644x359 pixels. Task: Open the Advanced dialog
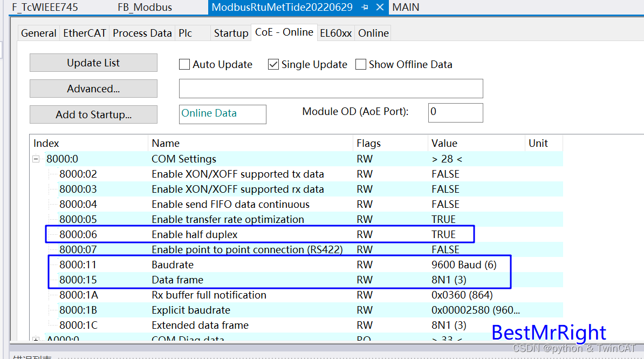pyautogui.click(x=93, y=89)
